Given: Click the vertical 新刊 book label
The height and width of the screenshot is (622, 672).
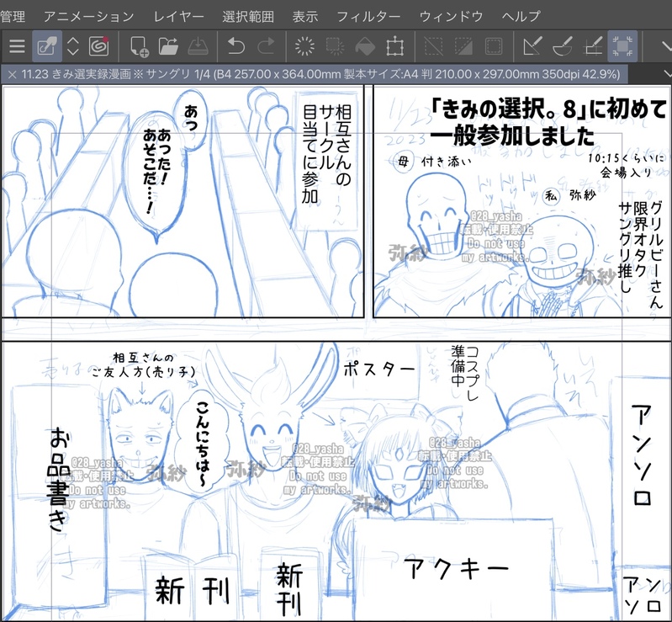Looking at the screenshot, I should [289, 588].
